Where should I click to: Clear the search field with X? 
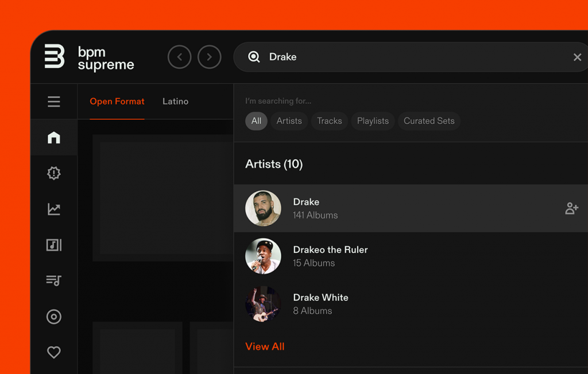(577, 57)
